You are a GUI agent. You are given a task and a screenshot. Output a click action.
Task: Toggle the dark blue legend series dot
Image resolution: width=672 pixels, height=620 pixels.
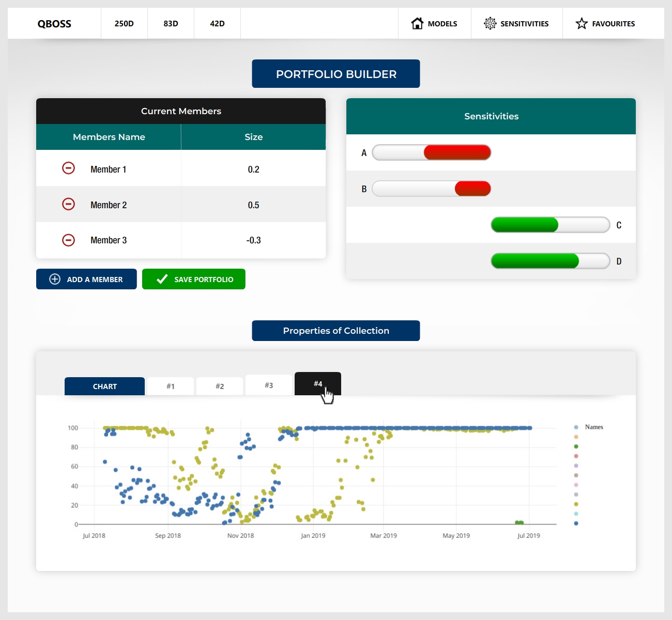576,523
